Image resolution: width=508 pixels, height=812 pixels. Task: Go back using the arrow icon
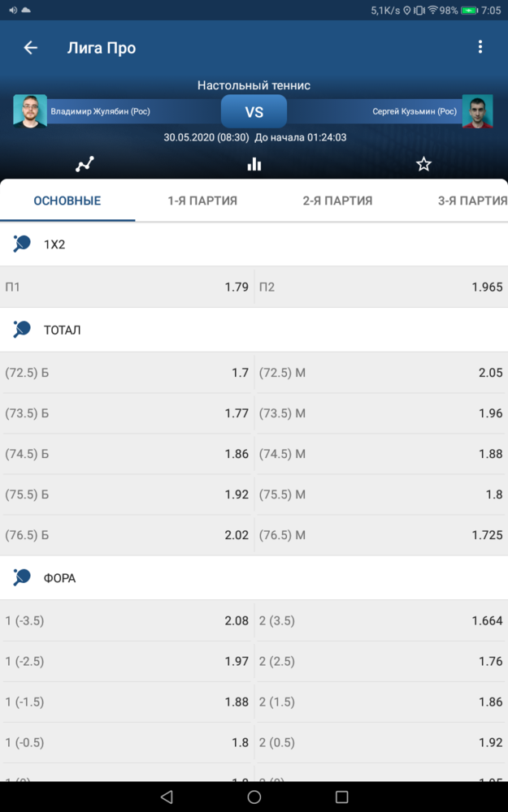[x=31, y=48]
